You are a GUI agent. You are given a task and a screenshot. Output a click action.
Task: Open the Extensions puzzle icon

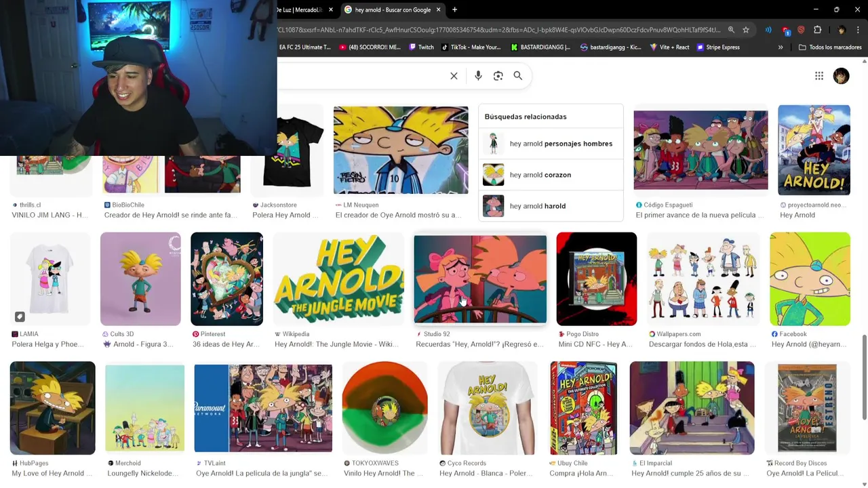[817, 30]
